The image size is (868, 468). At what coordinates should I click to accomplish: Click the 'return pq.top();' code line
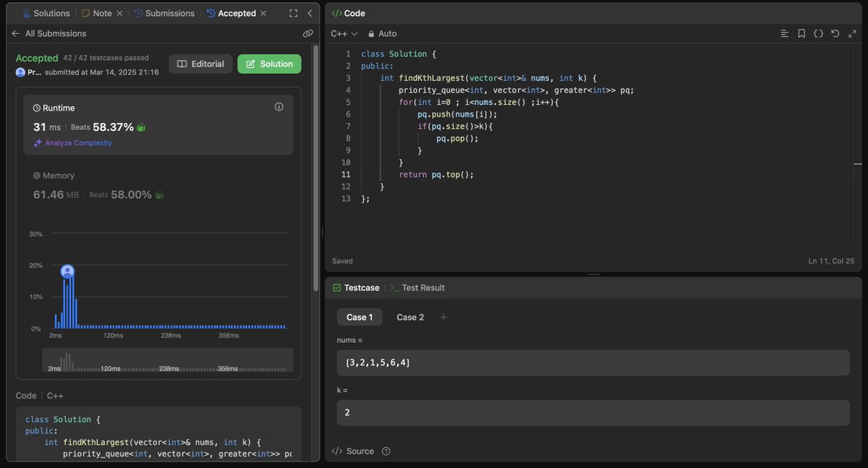(x=436, y=174)
